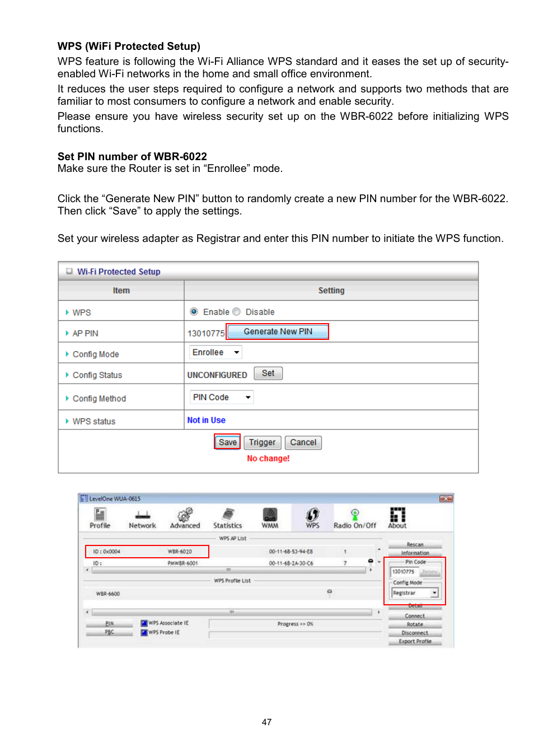Click the PBC button in WPS utility

(109, 632)
